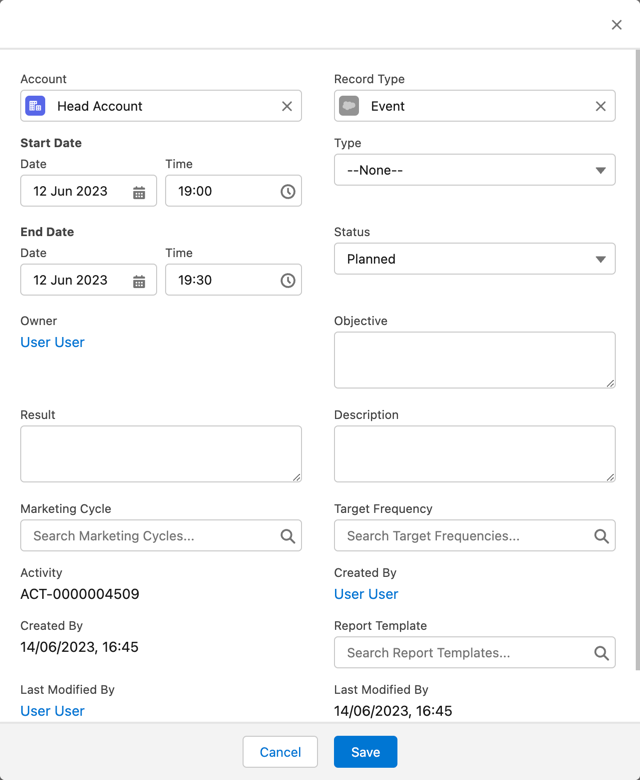Open the Owner User User link
The width and height of the screenshot is (640, 780).
(52, 342)
